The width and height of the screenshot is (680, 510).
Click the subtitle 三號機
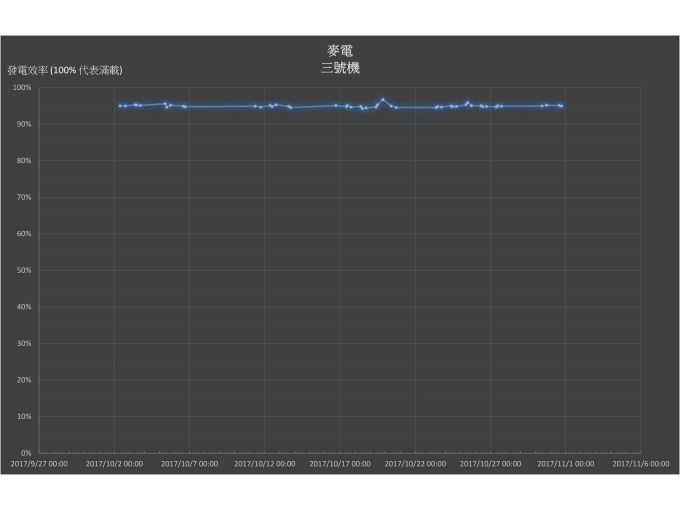pyautogui.click(x=340, y=68)
